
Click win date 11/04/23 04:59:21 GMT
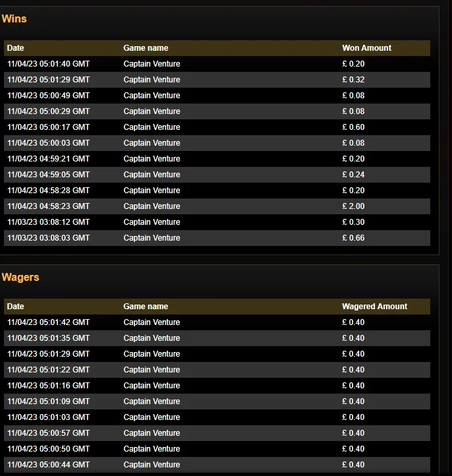point(49,158)
